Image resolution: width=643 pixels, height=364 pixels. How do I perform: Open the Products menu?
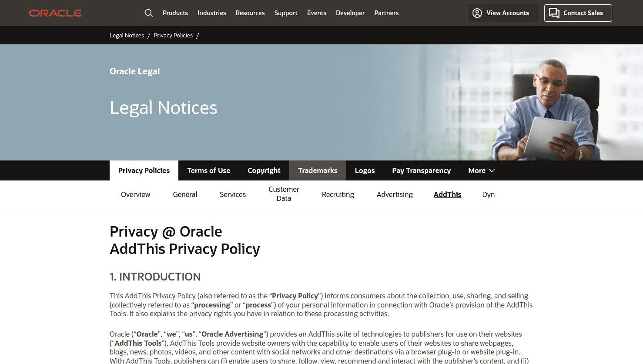[x=175, y=13]
